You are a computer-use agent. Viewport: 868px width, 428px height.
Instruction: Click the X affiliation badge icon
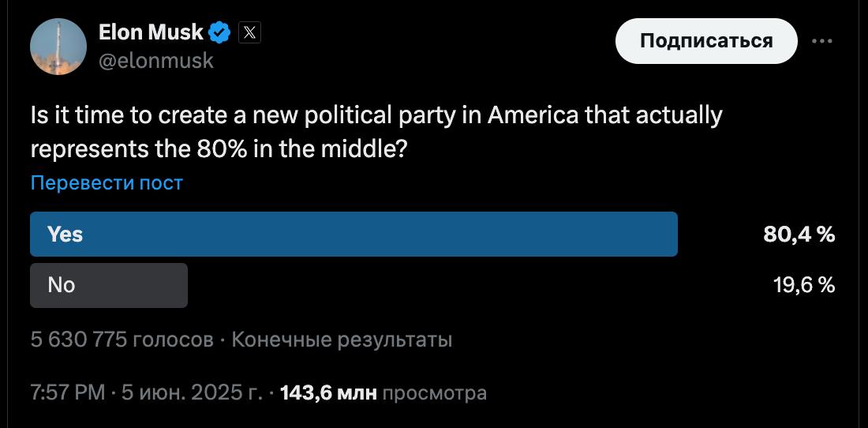coord(249,32)
